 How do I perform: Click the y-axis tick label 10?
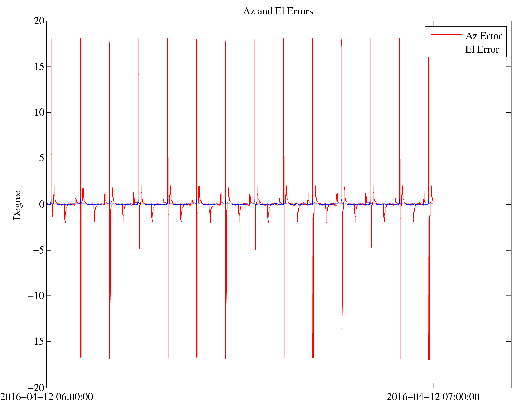pos(39,113)
